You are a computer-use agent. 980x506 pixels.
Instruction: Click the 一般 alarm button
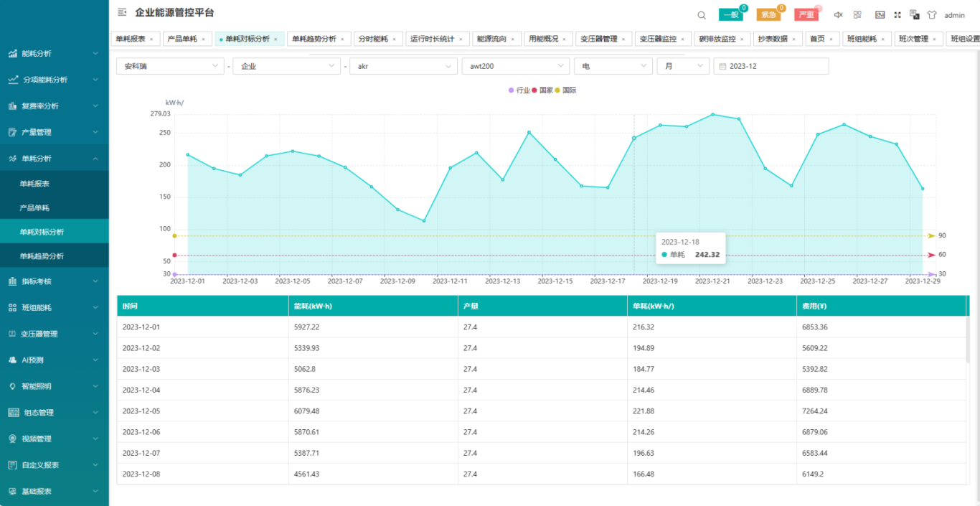click(731, 15)
